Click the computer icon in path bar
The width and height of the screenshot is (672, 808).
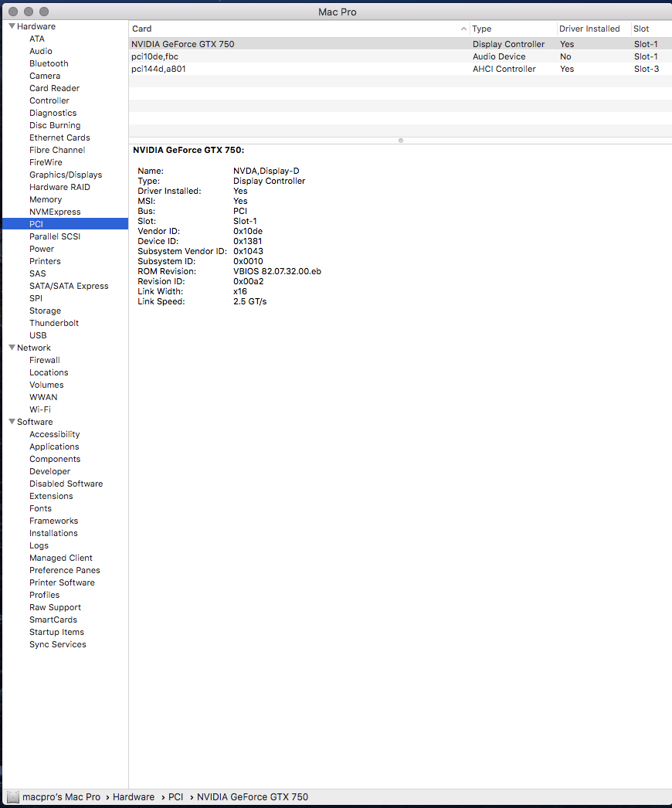pos(13,797)
